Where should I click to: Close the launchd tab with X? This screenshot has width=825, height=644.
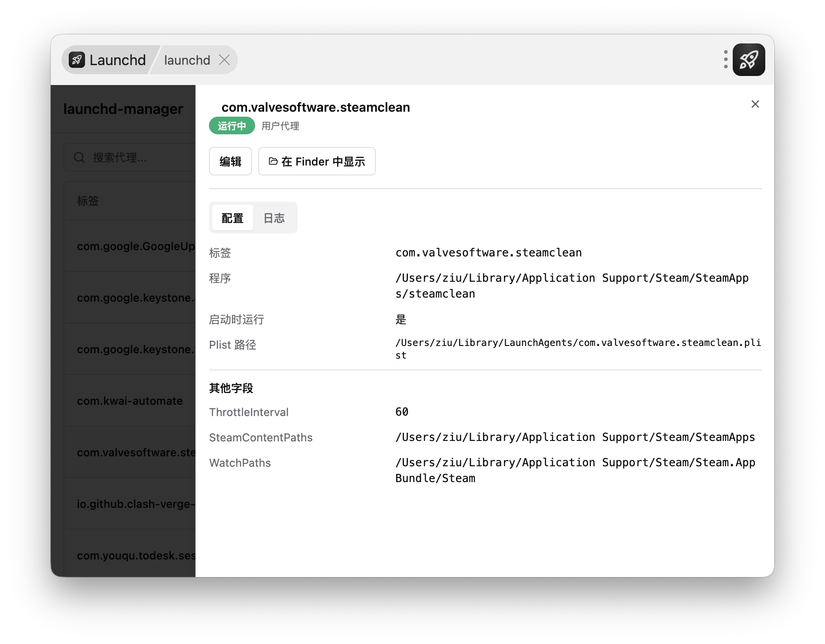click(x=224, y=60)
